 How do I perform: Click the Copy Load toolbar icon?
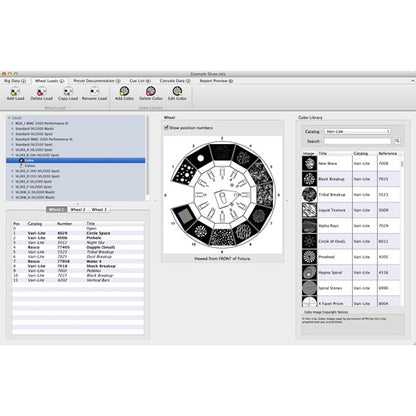click(x=68, y=91)
